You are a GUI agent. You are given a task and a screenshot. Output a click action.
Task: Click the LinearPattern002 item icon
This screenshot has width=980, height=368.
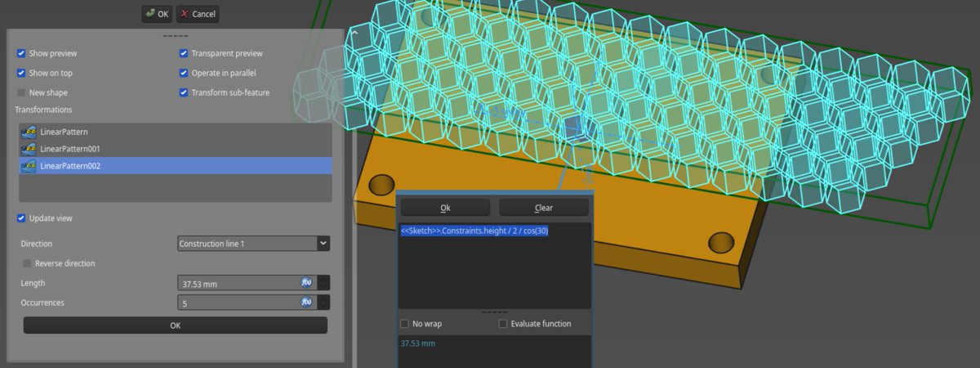pyautogui.click(x=29, y=166)
